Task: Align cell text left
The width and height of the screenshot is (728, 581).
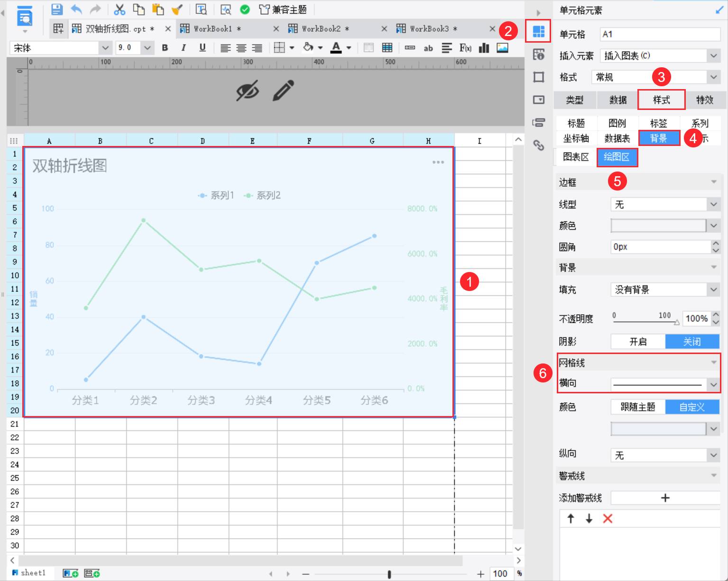Action: coord(226,48)
